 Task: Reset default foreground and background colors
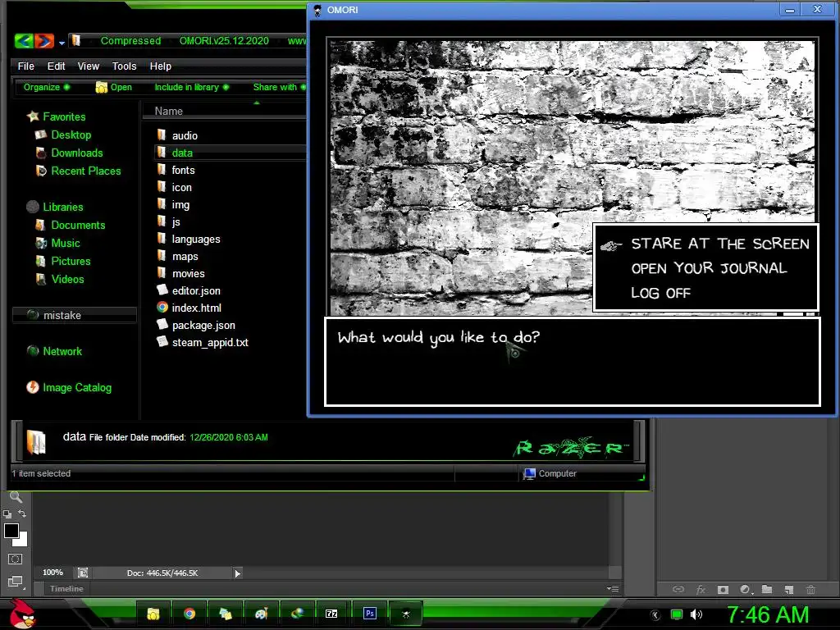[7, 514]
